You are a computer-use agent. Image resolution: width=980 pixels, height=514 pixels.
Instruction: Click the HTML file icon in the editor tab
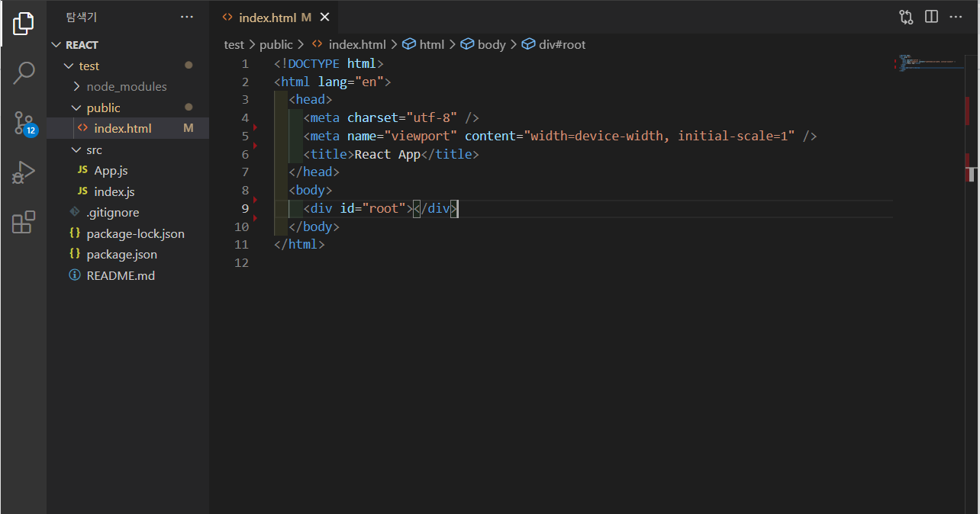227,18
